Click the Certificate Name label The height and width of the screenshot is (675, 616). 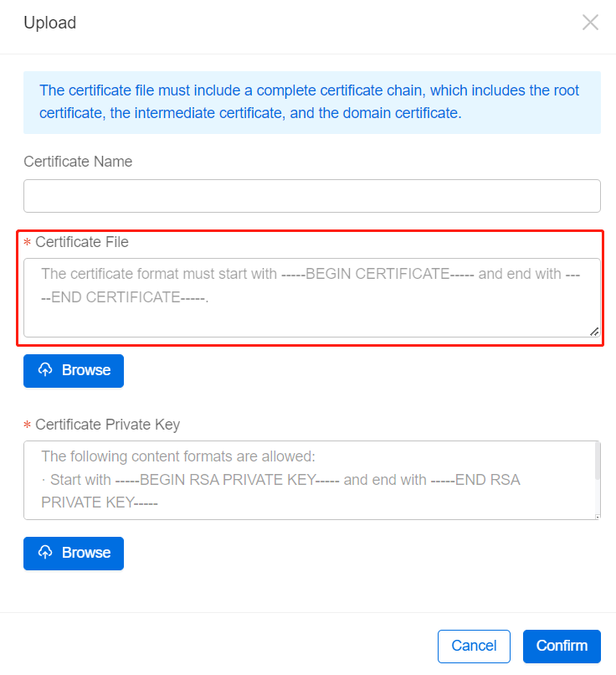(x=78, y=162)
